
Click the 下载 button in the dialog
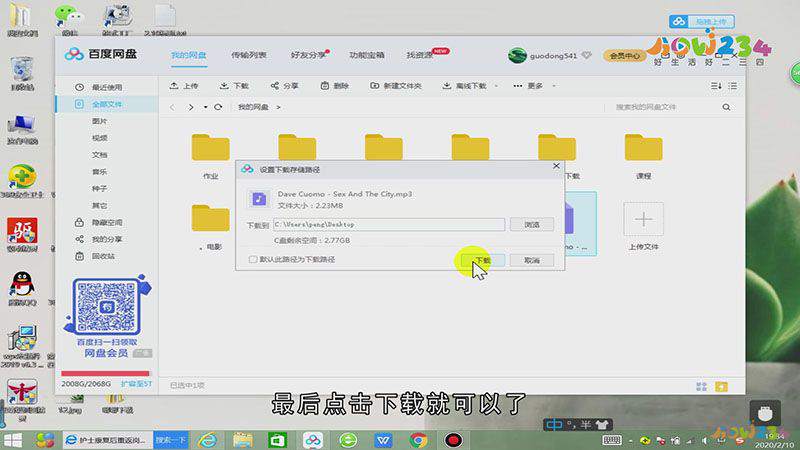pos(482,260)
